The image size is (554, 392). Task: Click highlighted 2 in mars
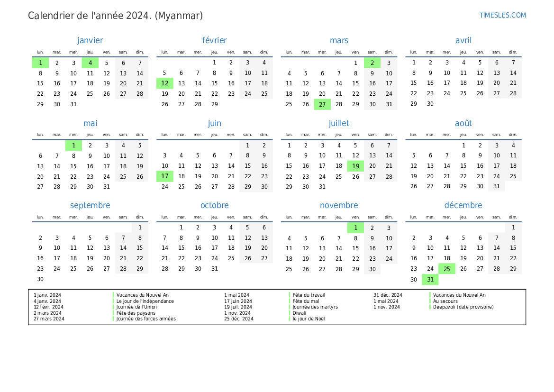pyautogui.click(x=372, y=63)
